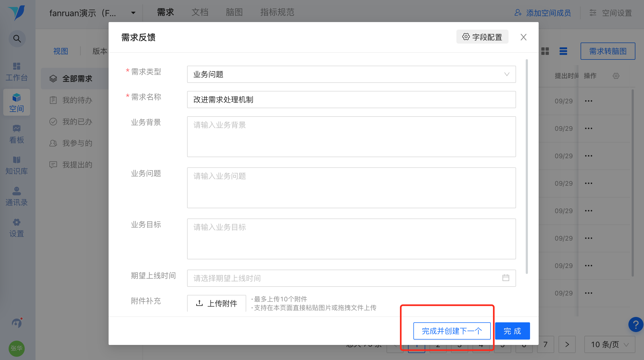Click the calendar icon in 期望上线时间 field

point(506,278)
